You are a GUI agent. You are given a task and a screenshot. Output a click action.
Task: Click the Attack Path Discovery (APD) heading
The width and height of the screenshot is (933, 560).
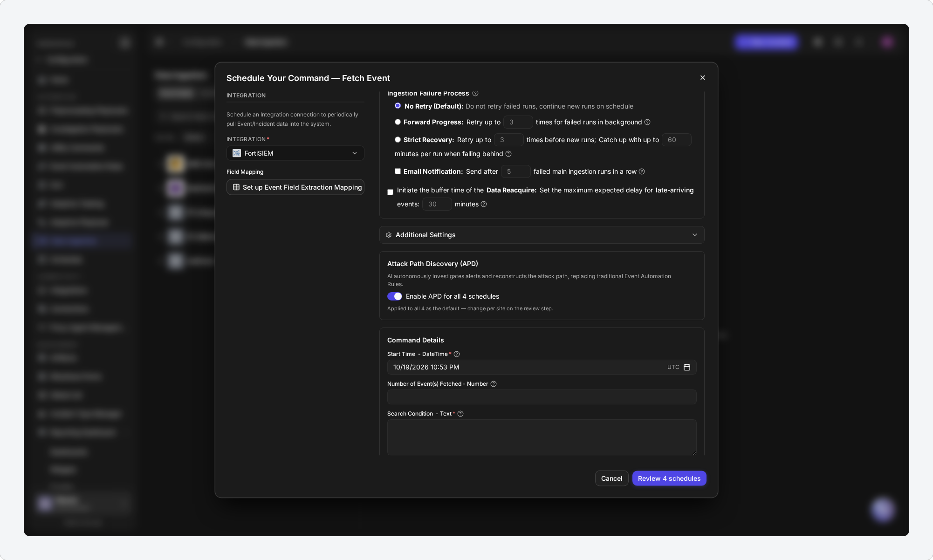point(432,264)
